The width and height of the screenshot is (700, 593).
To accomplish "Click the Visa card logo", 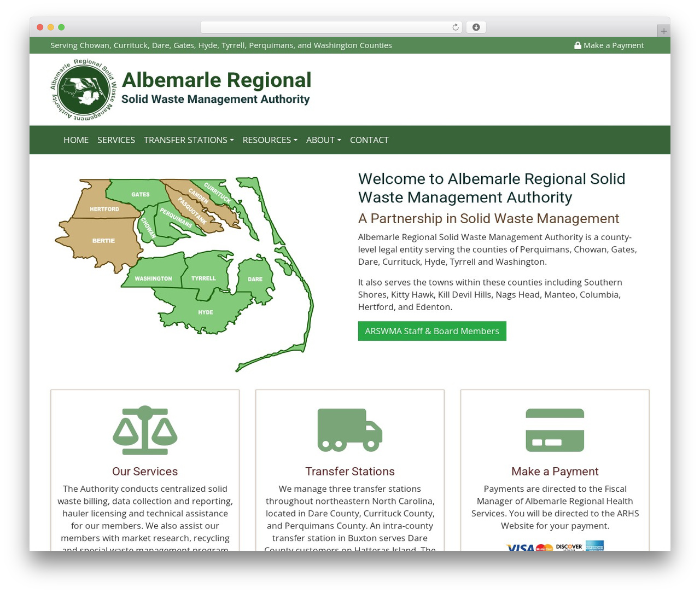I will pyautogui.click(x=520, y=547).
